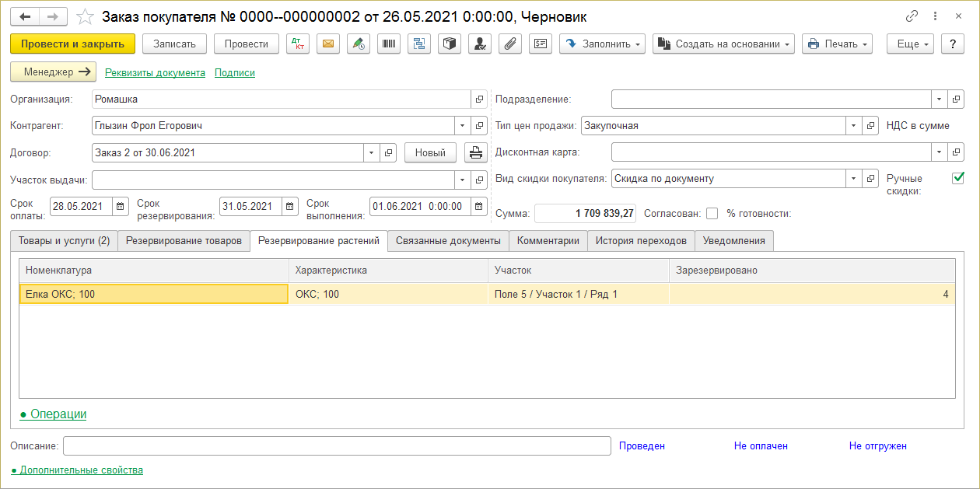Open Тип цен продажи open icon

(x=871, y=126)
